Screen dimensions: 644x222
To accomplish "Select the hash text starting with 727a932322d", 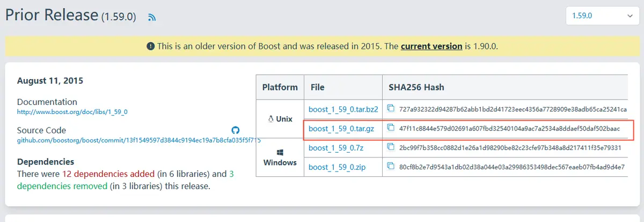I will click(513, 109).
